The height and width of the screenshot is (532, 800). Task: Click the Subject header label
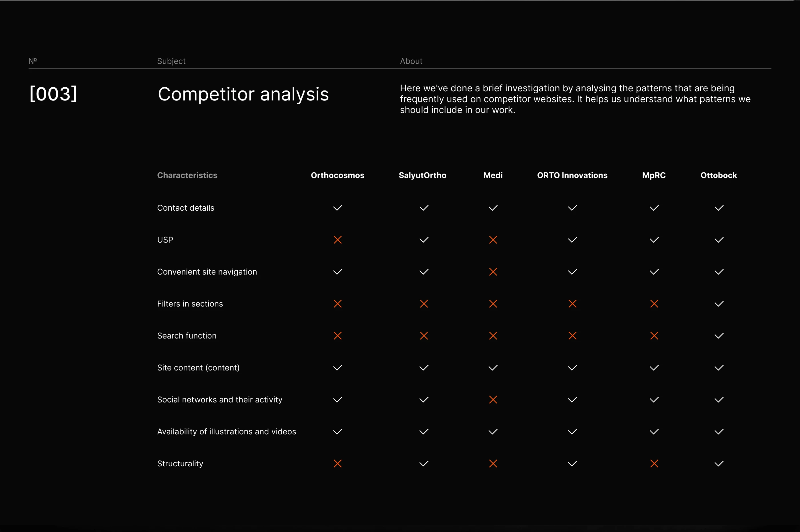point(171,61)
